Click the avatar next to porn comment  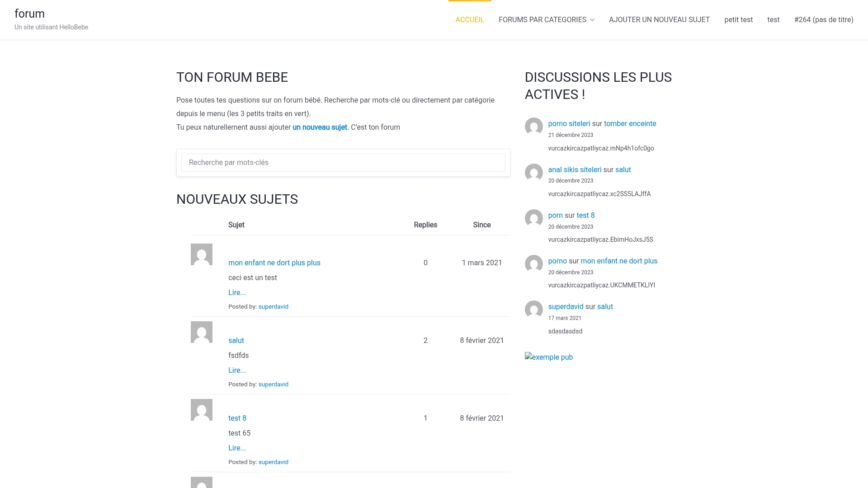point(534,218)
